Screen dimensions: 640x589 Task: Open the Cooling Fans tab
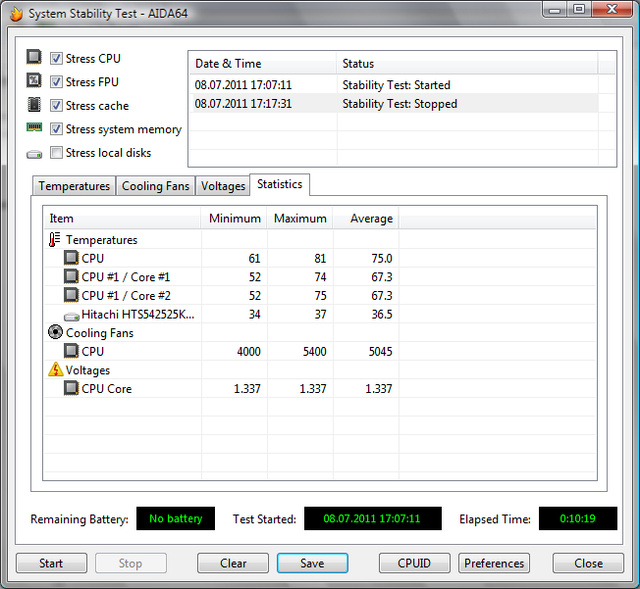click(x=155, y=186)
